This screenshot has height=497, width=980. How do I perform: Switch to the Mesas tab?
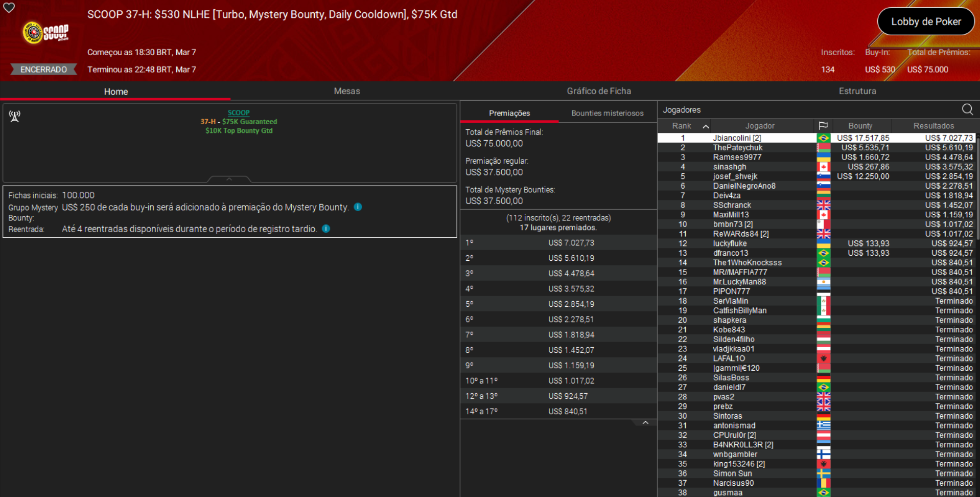click(x=347, y=91)
